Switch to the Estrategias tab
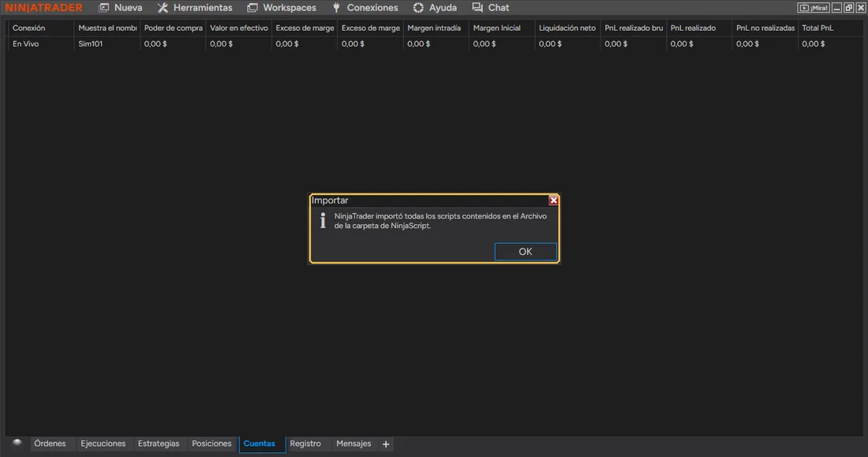Screen dimensions: 868x457 (159, 444)
